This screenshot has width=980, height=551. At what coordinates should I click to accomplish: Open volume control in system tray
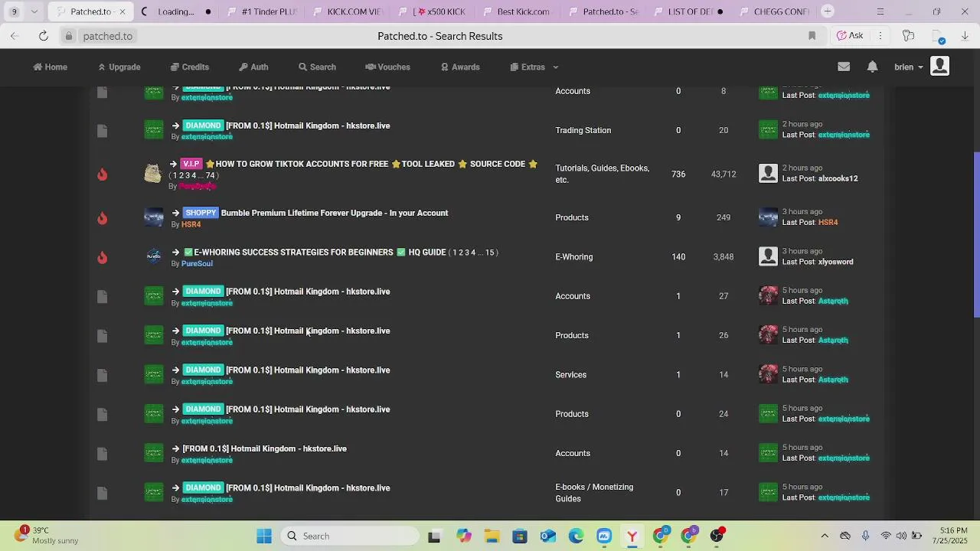click(901, 536)
